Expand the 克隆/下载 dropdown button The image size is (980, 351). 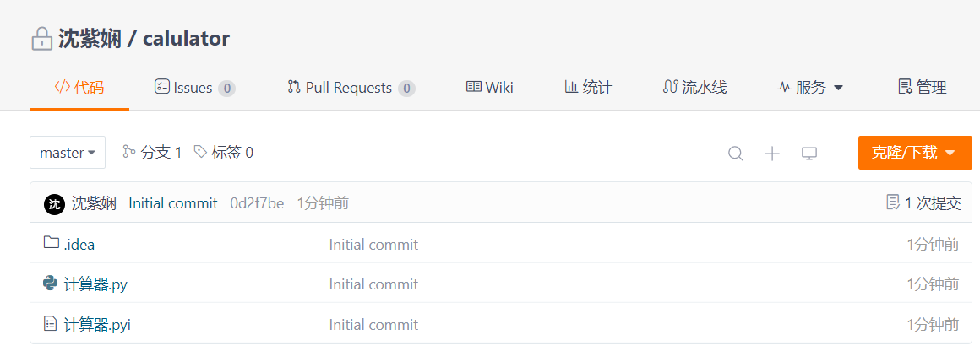pos(915,153)
